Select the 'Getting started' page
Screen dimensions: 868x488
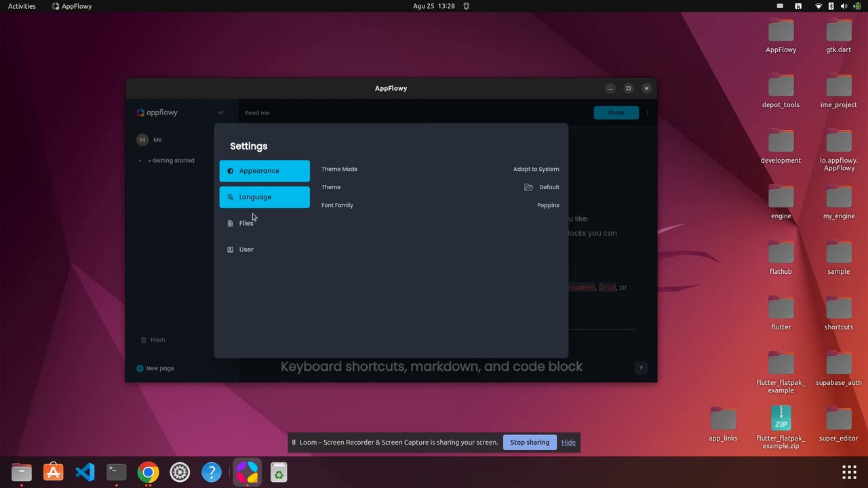tap(171, 161)
